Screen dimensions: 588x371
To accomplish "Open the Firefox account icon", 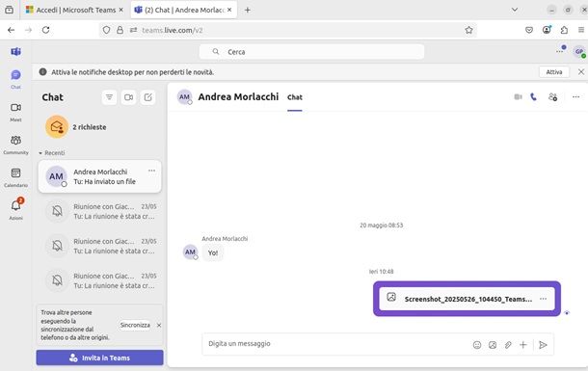I will coord(547,30).
